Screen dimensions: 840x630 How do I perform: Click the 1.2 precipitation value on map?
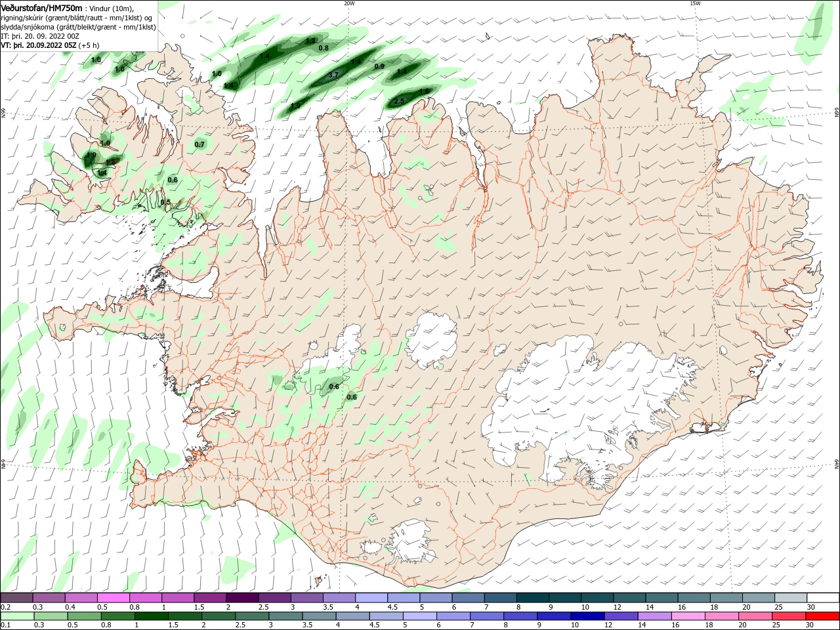(310, 41)
